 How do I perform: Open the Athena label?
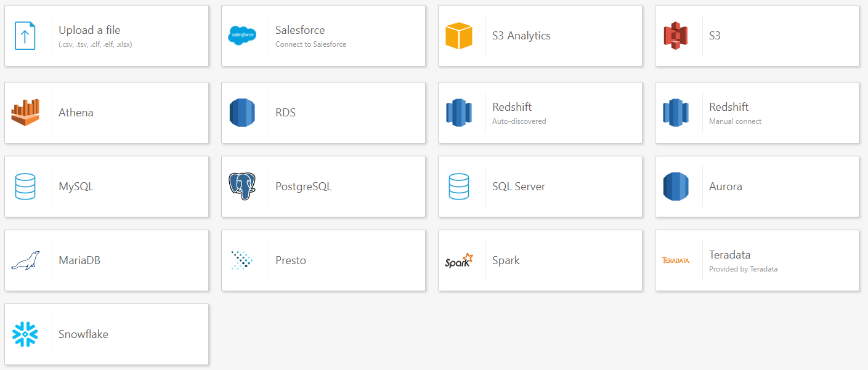coord(76,113)
